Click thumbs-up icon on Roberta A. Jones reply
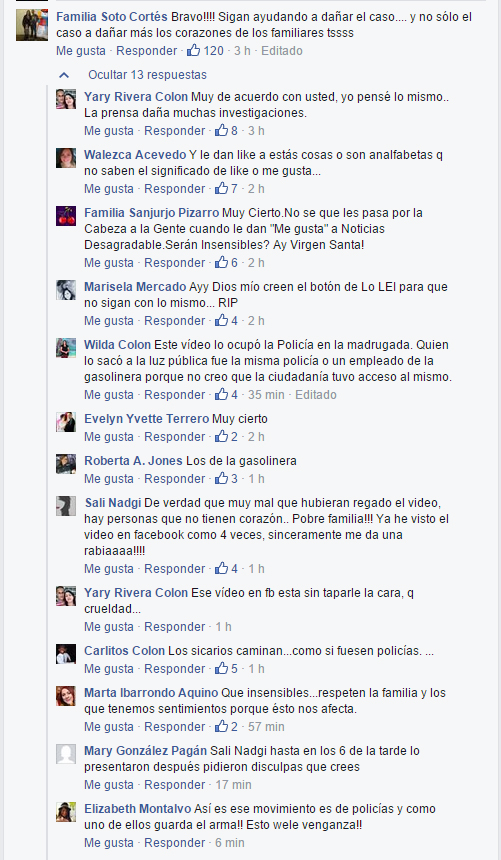Image resolution: width=501 pixels, height=860 pixels. (221, 478)
